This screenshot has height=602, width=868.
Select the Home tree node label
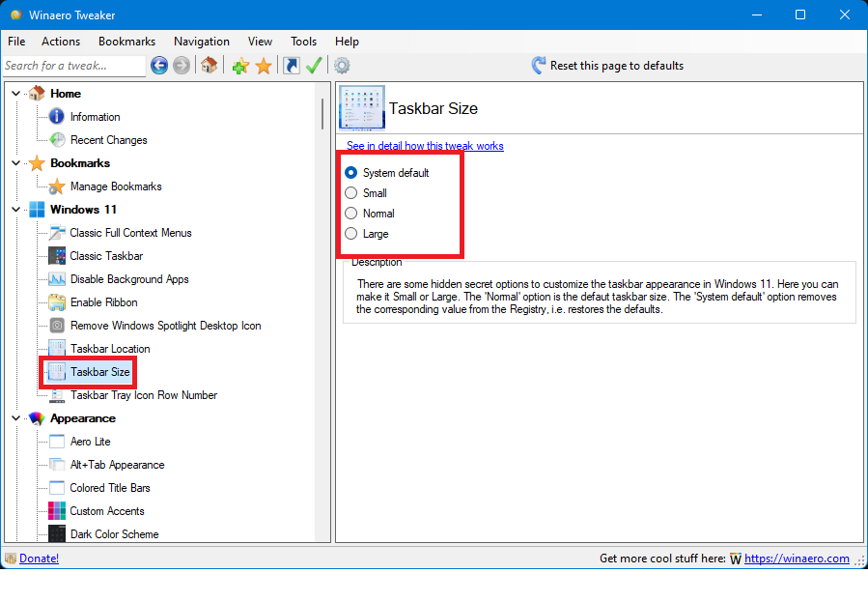[66, 94]
